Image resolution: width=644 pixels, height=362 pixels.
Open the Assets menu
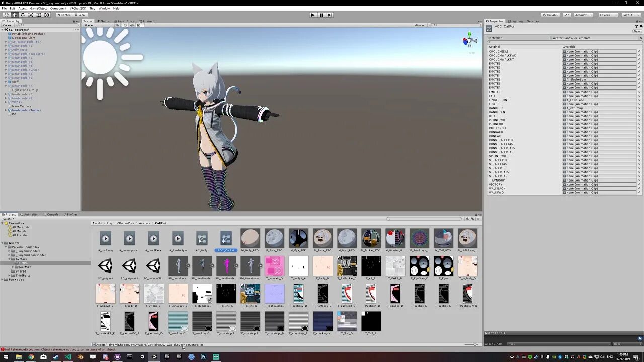pos(22,8)
